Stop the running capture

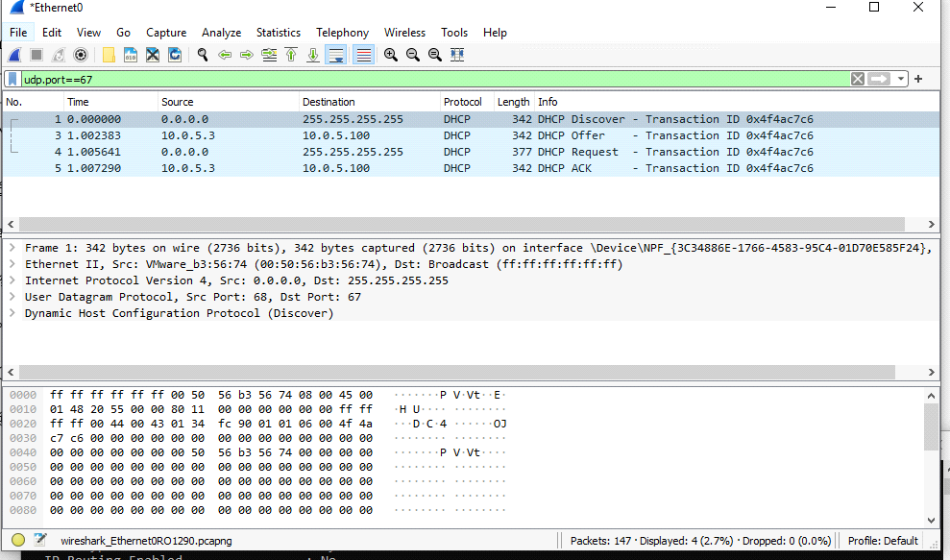(x=37, y=55)
